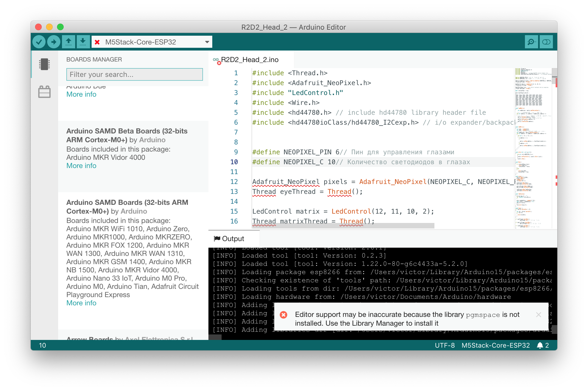
Task: Click the dropdown arrow of board selector
Action: 207,42
